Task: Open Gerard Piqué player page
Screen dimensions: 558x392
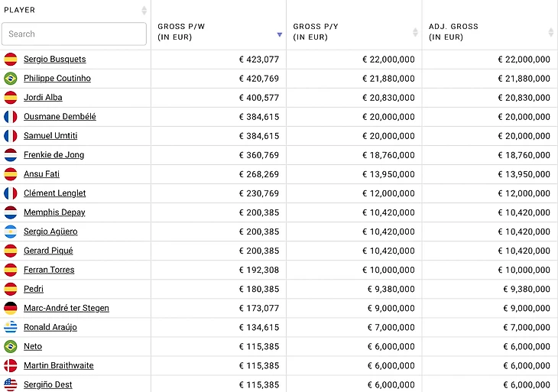Action: pyautogui.click(x=48, y=251)
